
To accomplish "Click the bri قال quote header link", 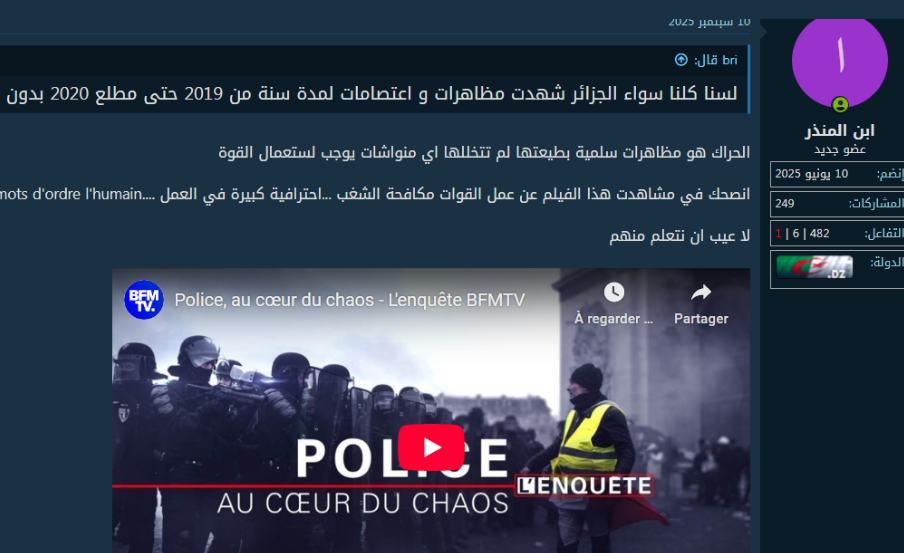I will 715,60.
